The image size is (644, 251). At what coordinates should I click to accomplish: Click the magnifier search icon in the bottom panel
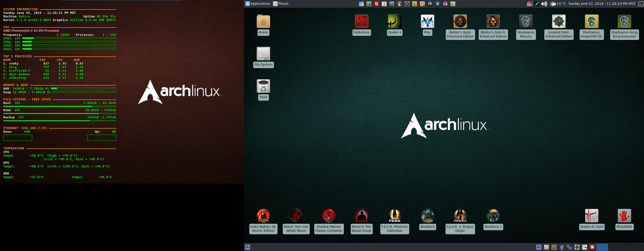[x=585, y=247]
